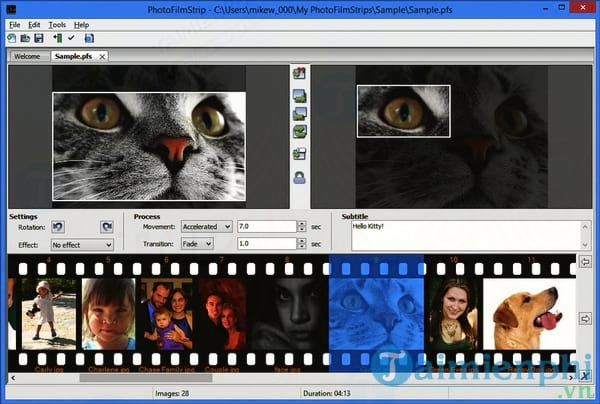This screenshot has height=404, width=600.
Task: Click the movement duration field showing 7.0
Action: coord(267,226)
